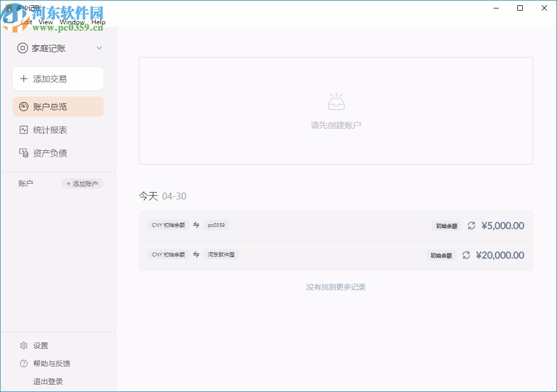Click the transfer arrows icon in pc0359 row
This screenshot has height=392, width=557.
(x=196, y=225)
